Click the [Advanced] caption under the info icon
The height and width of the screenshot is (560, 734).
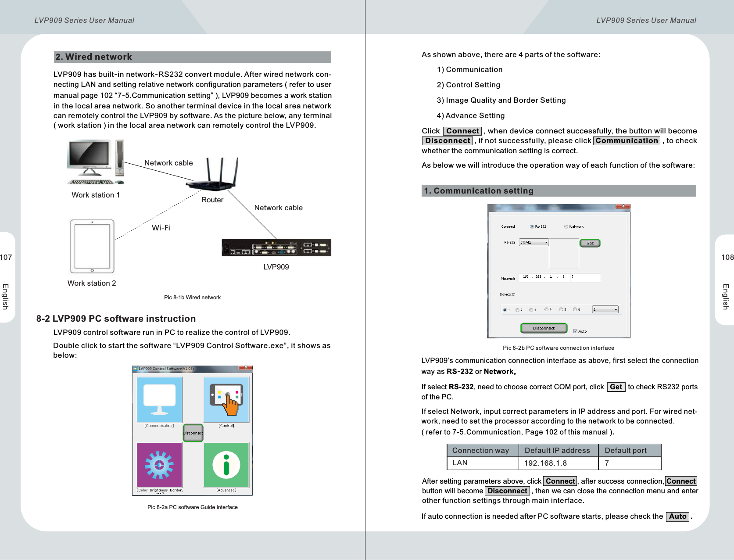click(x=226, y=490)
